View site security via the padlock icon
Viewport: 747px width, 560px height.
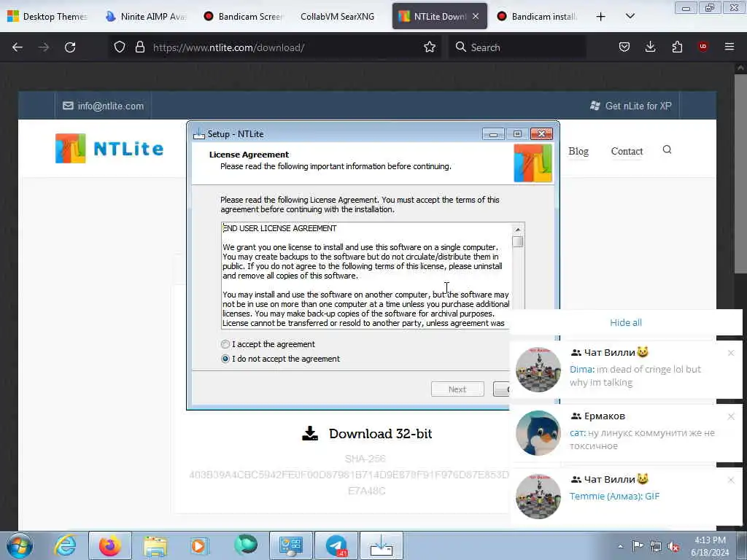click(x=139, y=47)
